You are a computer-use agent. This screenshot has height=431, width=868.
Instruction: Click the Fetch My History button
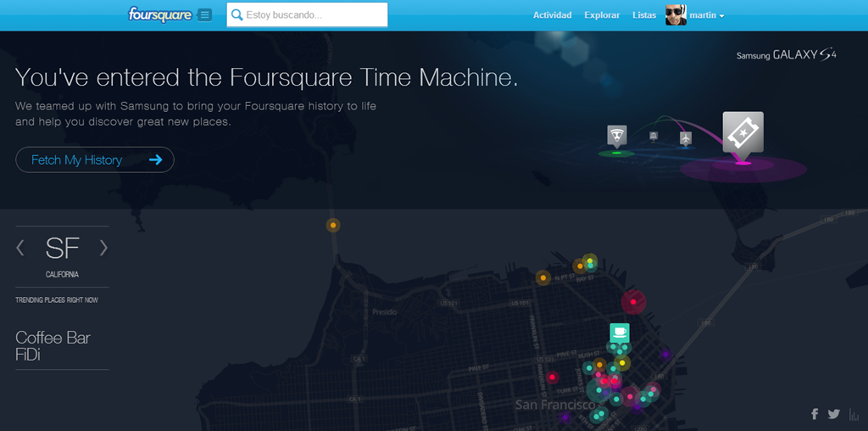(95, 160)
